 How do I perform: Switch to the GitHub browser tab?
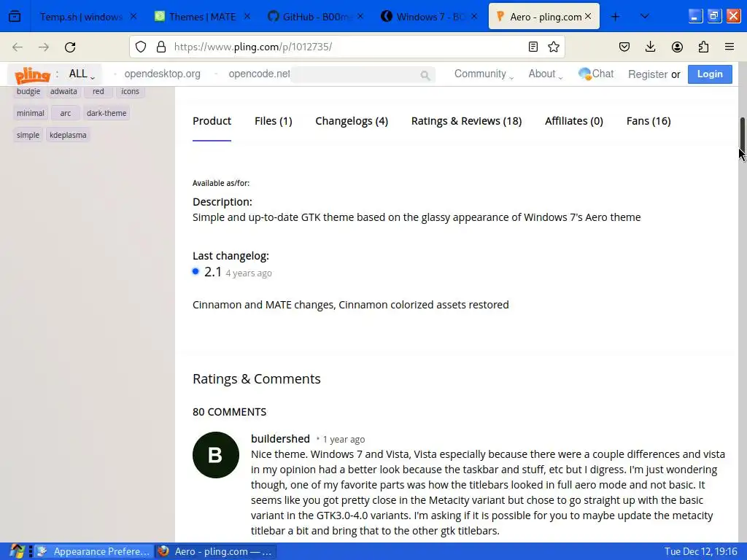tap(314, 17)
